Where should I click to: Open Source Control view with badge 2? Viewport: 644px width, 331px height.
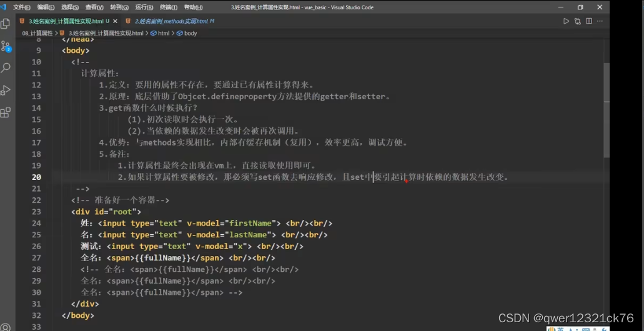6,46
